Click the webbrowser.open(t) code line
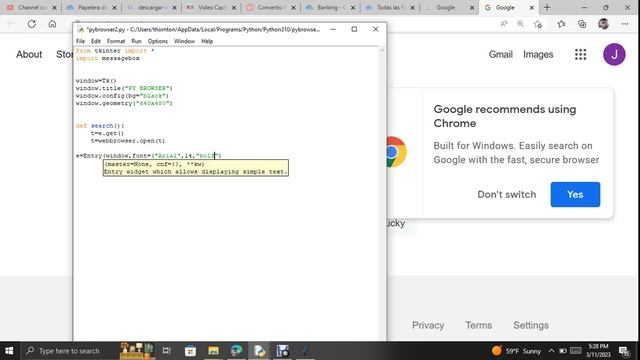This screenshot has height=360, width=640. (x=128, y=141)
